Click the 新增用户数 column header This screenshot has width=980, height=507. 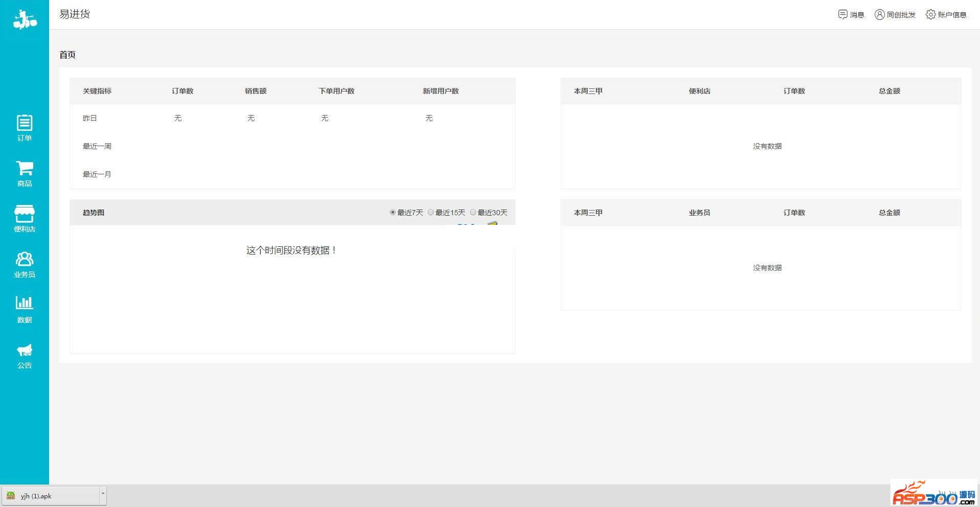tap(441, 91)
